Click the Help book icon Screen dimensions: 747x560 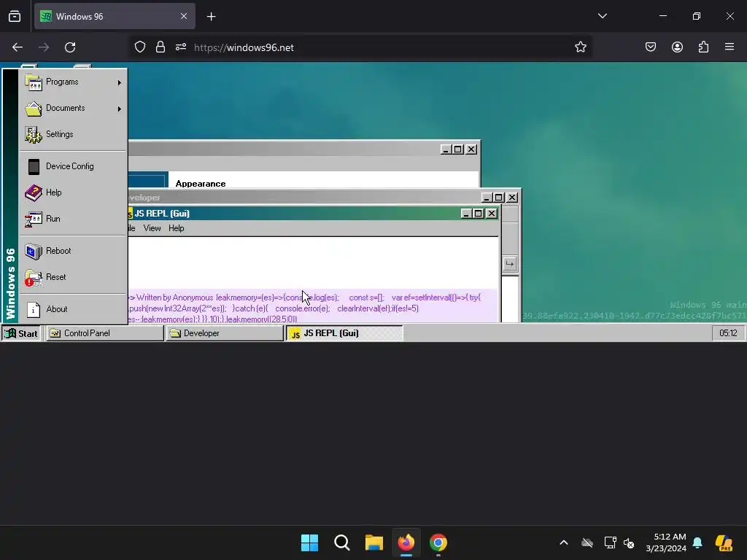[x=34, y=192]
